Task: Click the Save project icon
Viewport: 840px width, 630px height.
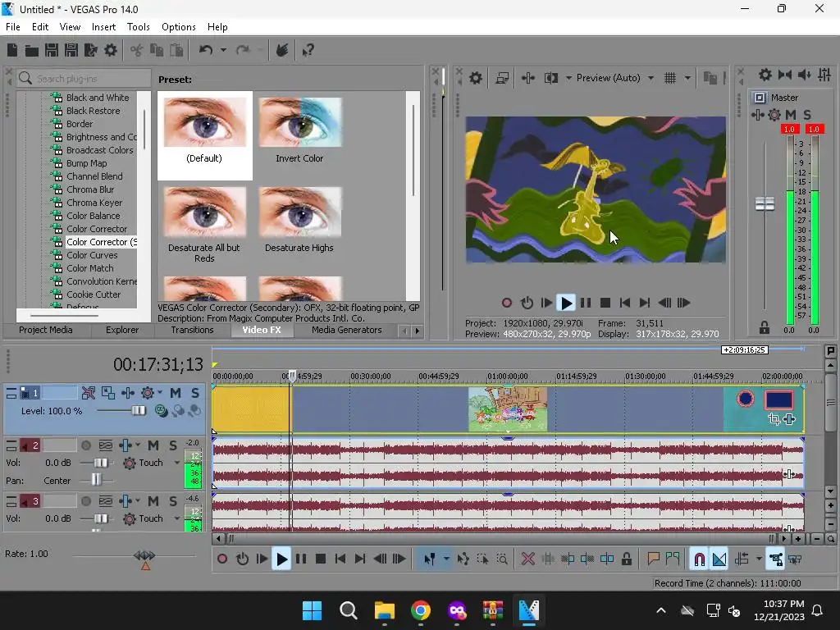Action: [52, 50]
